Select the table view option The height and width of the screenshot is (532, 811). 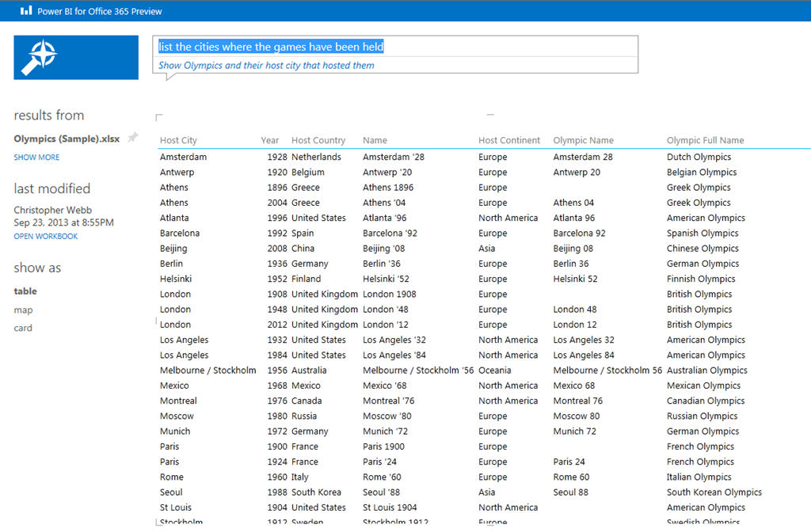(x=25, y=291)
